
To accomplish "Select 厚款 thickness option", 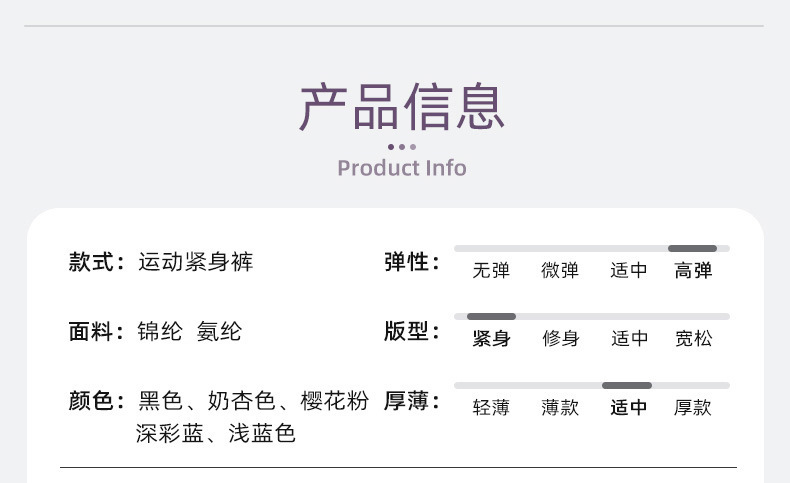I will coord(693,407).
